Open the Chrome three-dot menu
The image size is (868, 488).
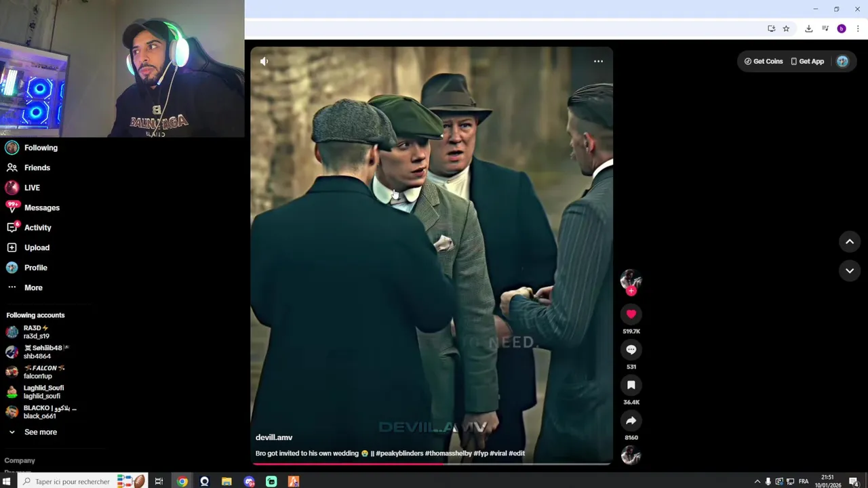pyautogui.click(x=858, y=28)
